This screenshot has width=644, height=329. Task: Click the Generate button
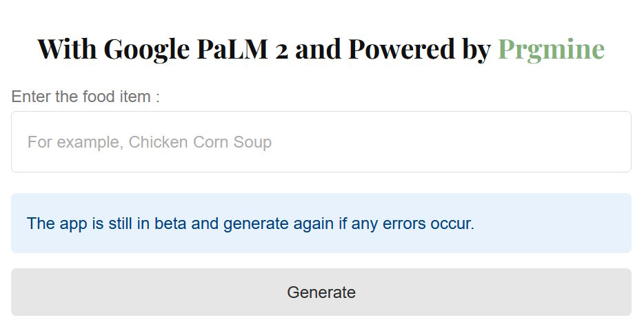pos(321,292)
